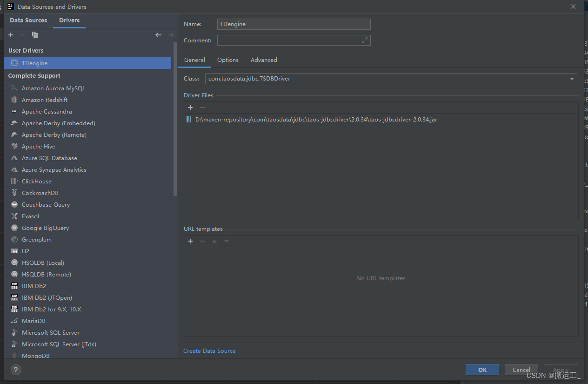Click the back navigation arrow
Image resolution: width=588 pixels, height=384 pixels.
159,35
